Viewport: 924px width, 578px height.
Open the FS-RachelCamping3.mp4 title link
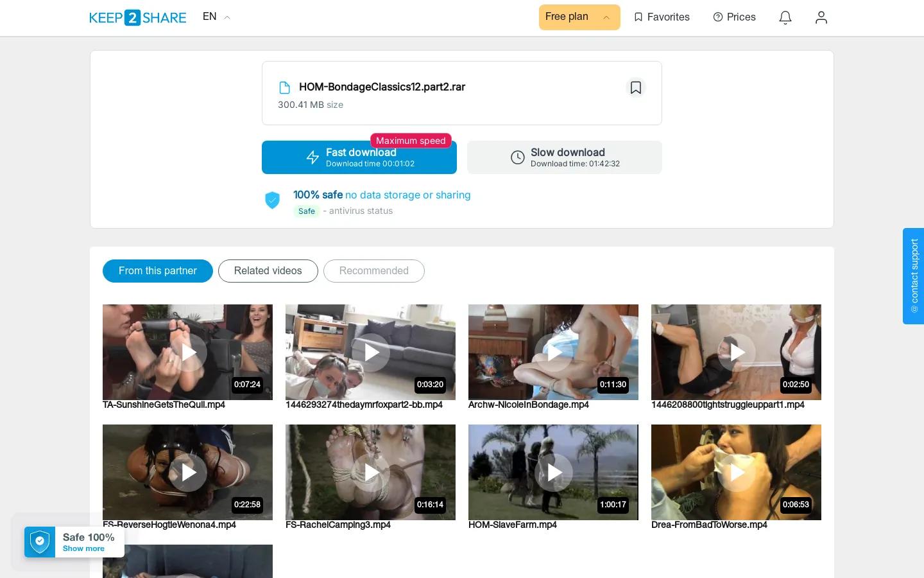tap(338, 525)
